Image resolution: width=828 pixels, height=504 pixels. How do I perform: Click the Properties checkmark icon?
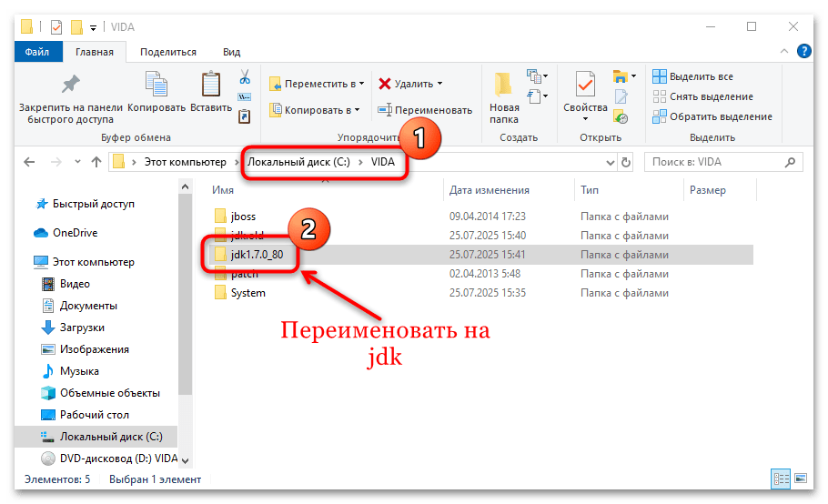point(585,85)
